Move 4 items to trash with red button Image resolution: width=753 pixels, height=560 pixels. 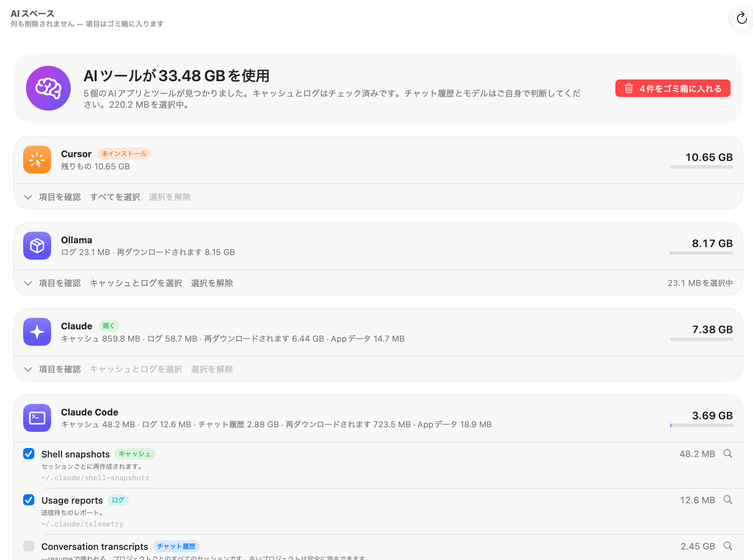[x=673, y=88]
